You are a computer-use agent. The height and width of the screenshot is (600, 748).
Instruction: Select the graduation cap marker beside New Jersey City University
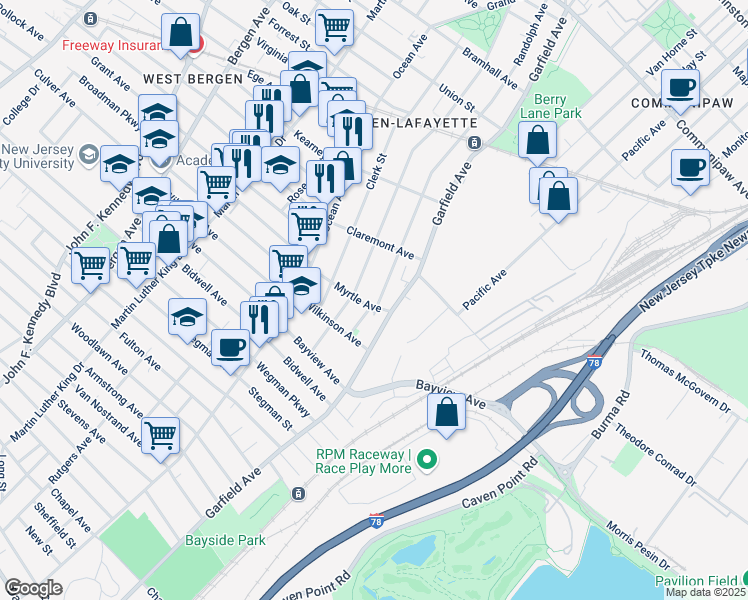click(119, 166)
